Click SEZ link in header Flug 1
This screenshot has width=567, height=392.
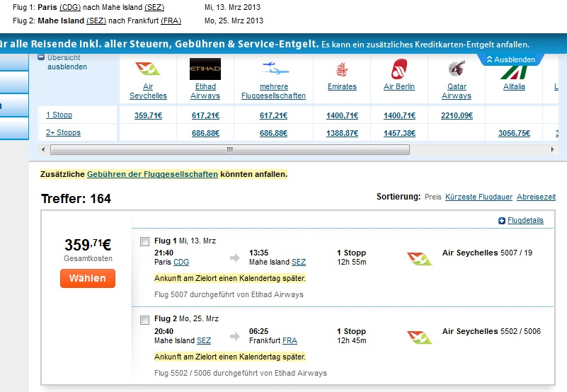tap(154, 7)
